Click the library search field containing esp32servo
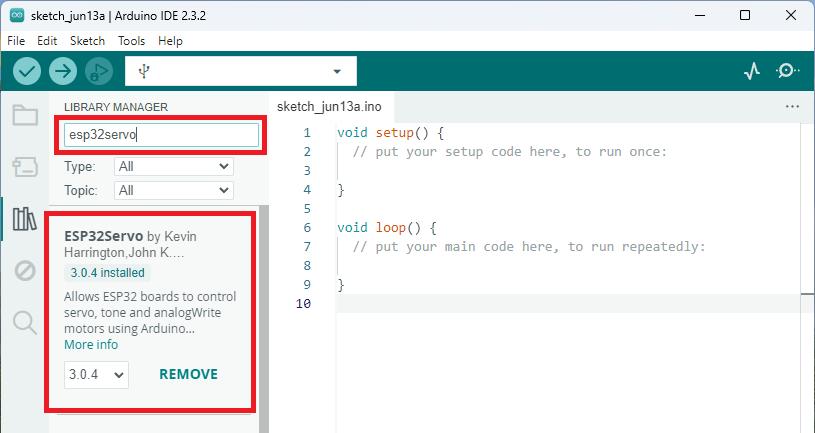Viewport: 815px width, 433px height. click(161, 135)
